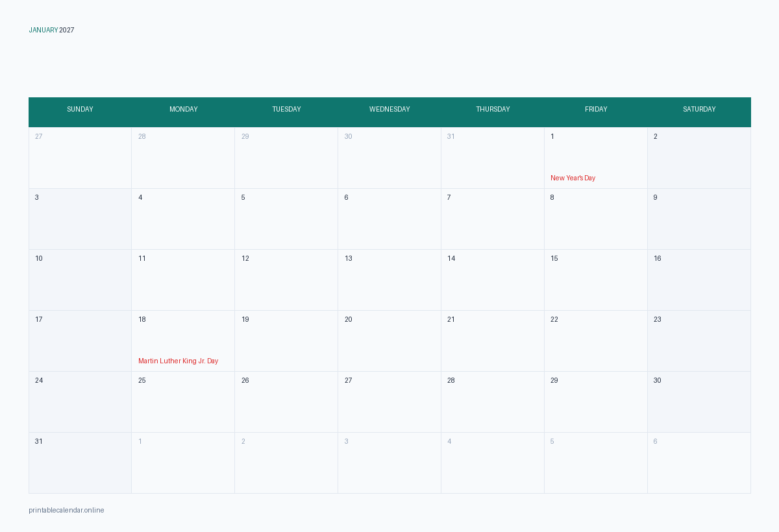
Task: Click grayed February 2 in Tuesday column
Action: [243, 442]
